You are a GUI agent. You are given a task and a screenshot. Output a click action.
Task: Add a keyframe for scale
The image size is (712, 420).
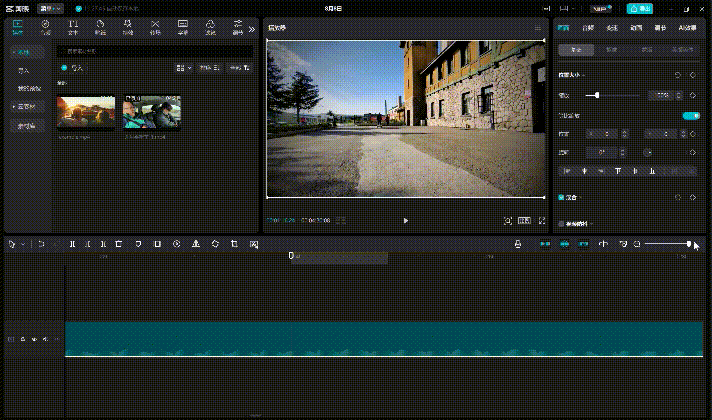pos(693,95)
